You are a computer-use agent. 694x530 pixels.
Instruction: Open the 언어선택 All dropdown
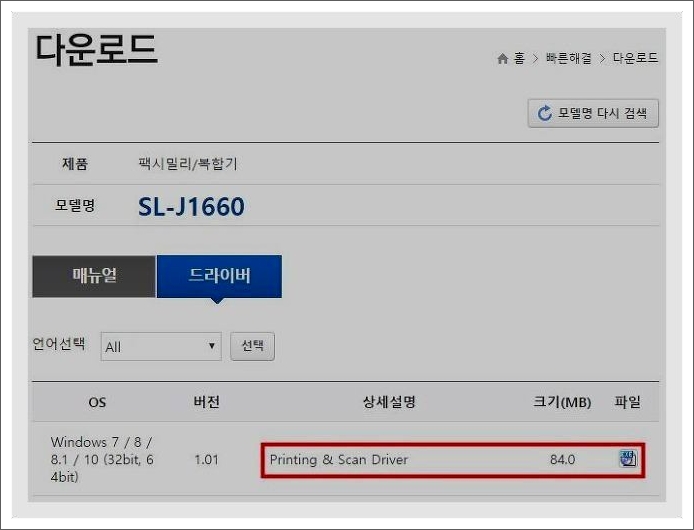point(161,346)
